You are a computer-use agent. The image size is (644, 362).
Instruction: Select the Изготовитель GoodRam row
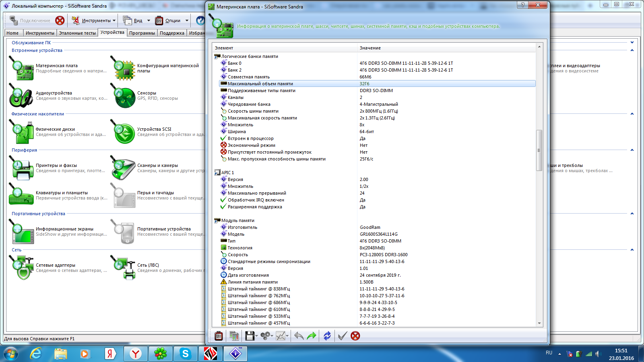pos(377,227)
